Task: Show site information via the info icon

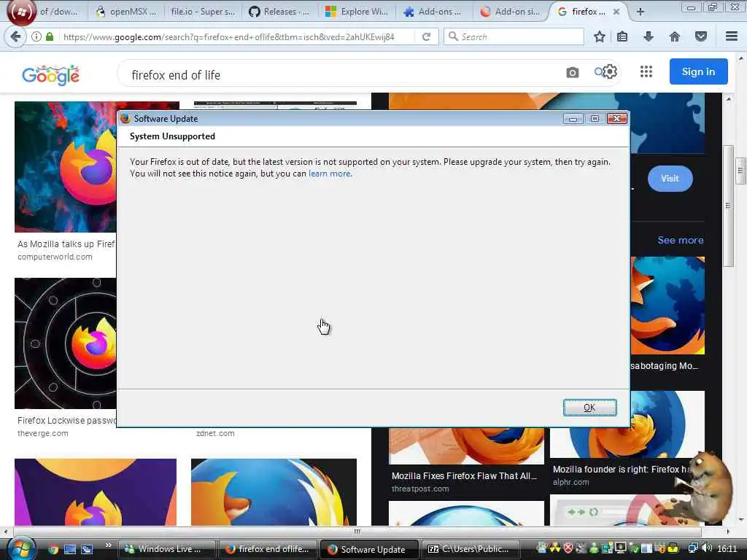Action: coord(36,36)
